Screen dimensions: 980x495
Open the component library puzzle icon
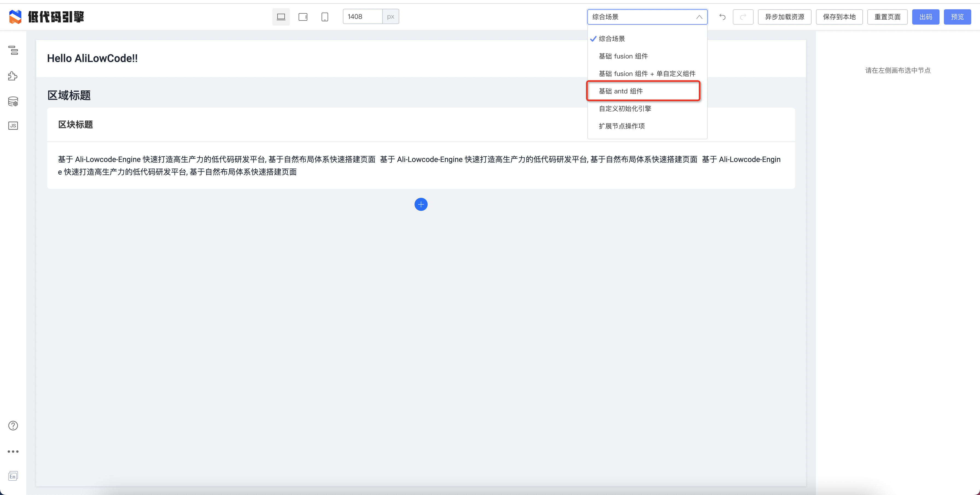point(13,76)
